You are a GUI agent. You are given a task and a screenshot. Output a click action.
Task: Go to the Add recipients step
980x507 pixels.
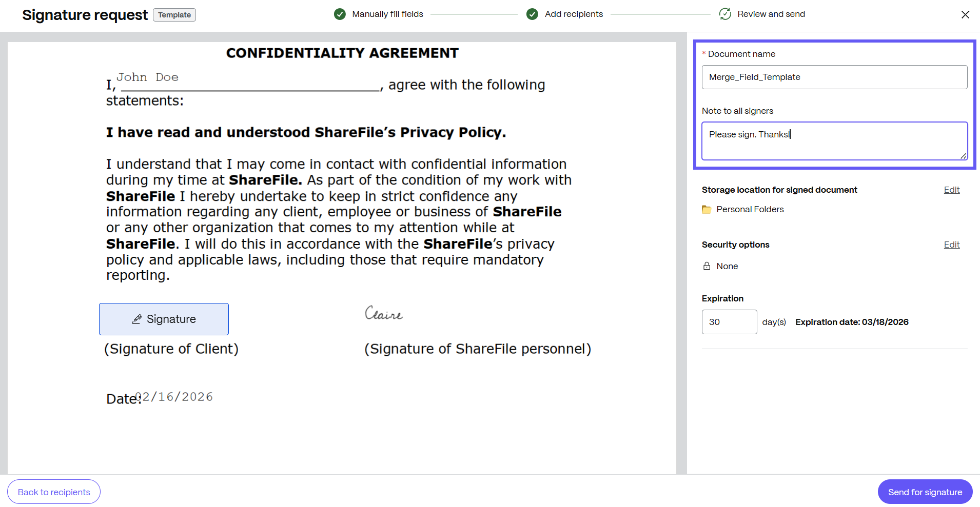point(574,14)
